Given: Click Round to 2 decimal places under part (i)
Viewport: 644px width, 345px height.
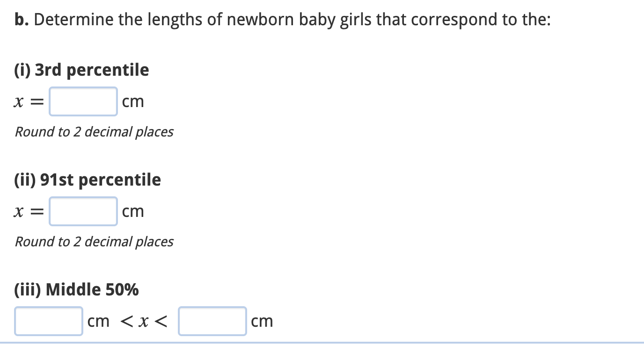Looking at the screenshot, I should coord(94,132).
